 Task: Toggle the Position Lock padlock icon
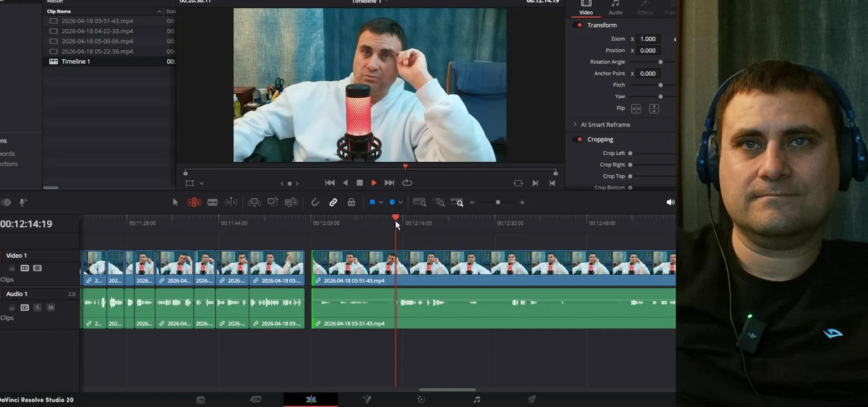tap(351, 202)
